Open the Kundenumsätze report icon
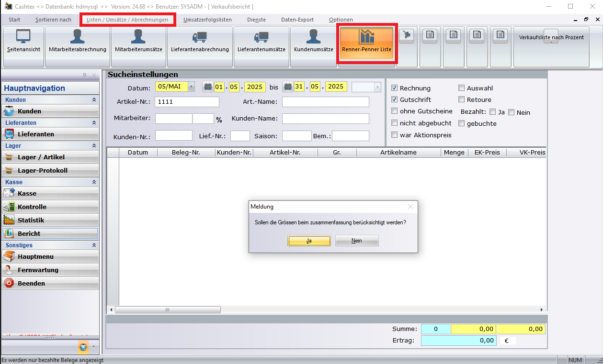 click(x=313, y=37)
